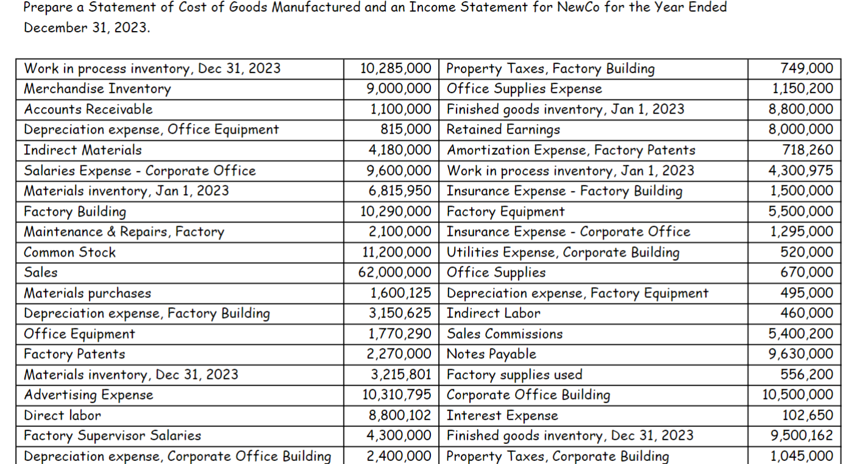Select the value 1,150,200
This screenshot has height=464, width=868.
pyautogui.click(x=802, y=89)
